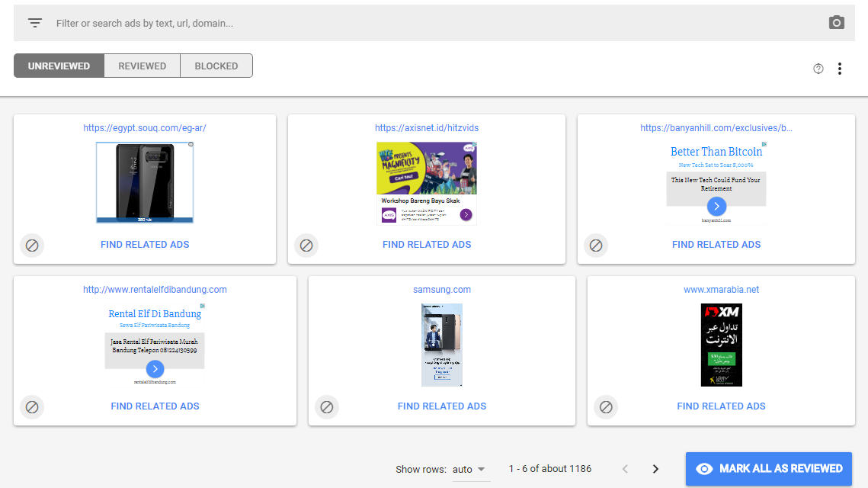The width and height of the screenshot is (868, 488).
Task: Select the UNREVIEWED tab
Action: tap(58, 66)
